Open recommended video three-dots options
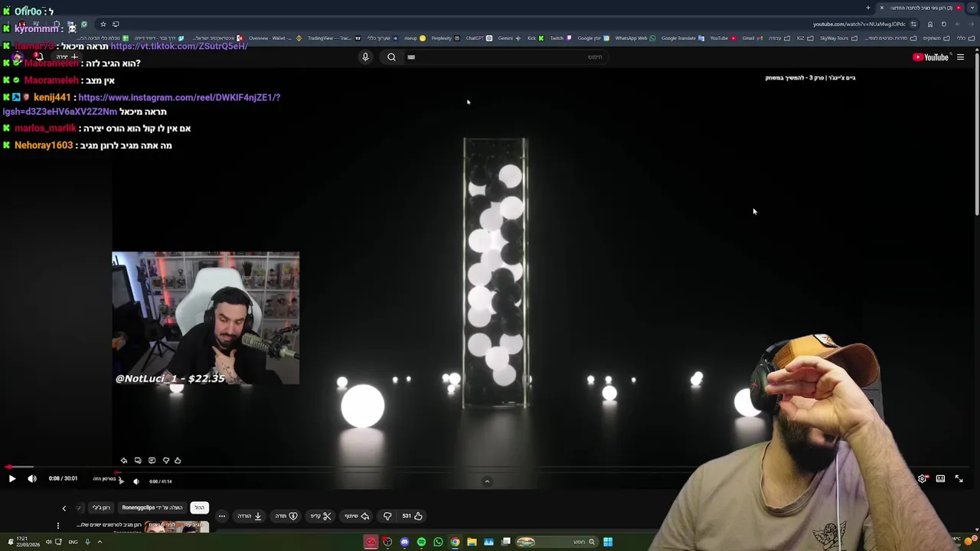The width and height of the screenshot is (980, 551). (57, 526)
